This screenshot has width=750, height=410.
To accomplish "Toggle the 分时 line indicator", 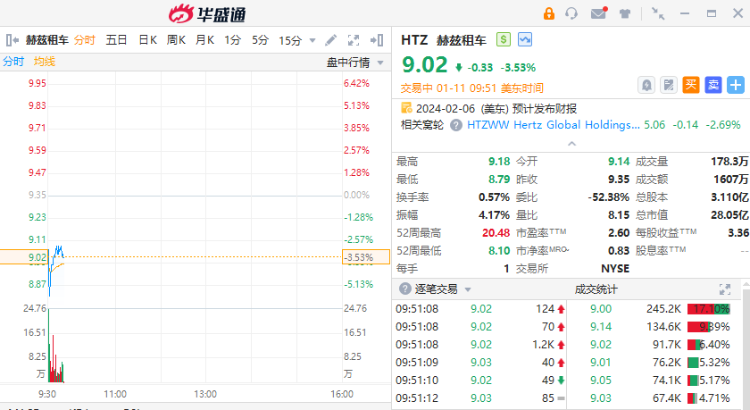I will pyautogui.click(x=14, y=62).
